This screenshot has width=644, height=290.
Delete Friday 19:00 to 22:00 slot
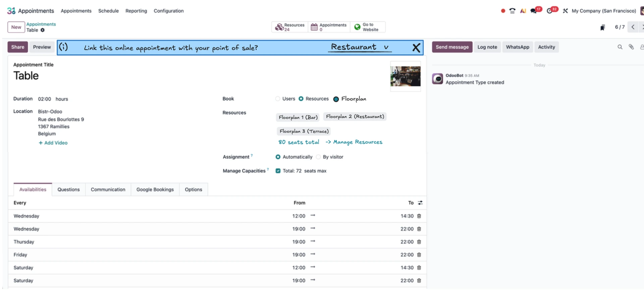(419, 255)
